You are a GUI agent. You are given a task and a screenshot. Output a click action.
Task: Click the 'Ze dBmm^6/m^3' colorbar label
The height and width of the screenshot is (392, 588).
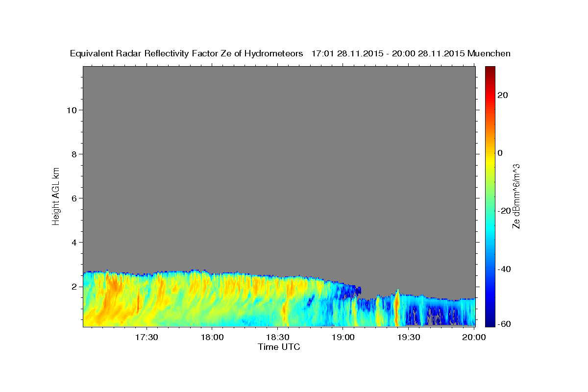tap(516, 196)
